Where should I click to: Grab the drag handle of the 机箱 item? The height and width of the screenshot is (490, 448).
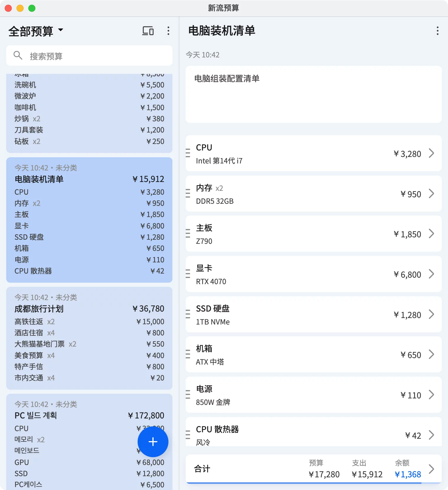pyautogui.click(x=188, y=354)
